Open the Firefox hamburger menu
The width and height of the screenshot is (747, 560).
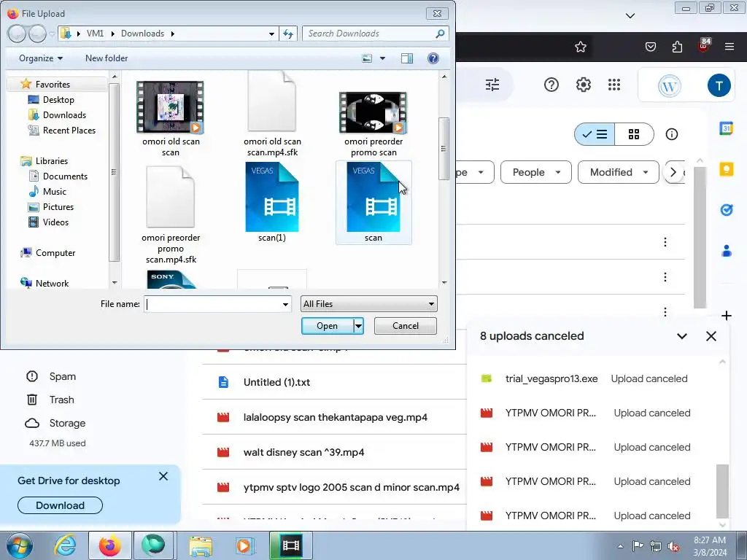point(729,47)
